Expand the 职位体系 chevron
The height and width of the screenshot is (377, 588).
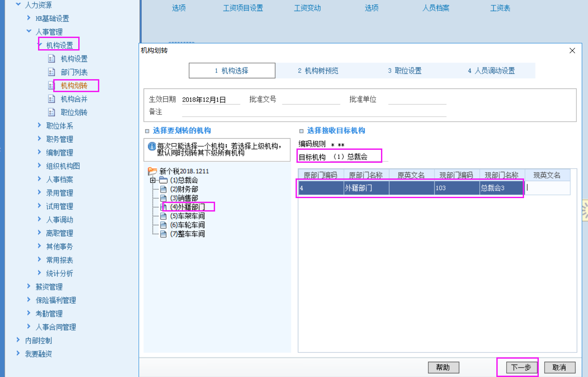pyautogui.click(x=40, y=126)
